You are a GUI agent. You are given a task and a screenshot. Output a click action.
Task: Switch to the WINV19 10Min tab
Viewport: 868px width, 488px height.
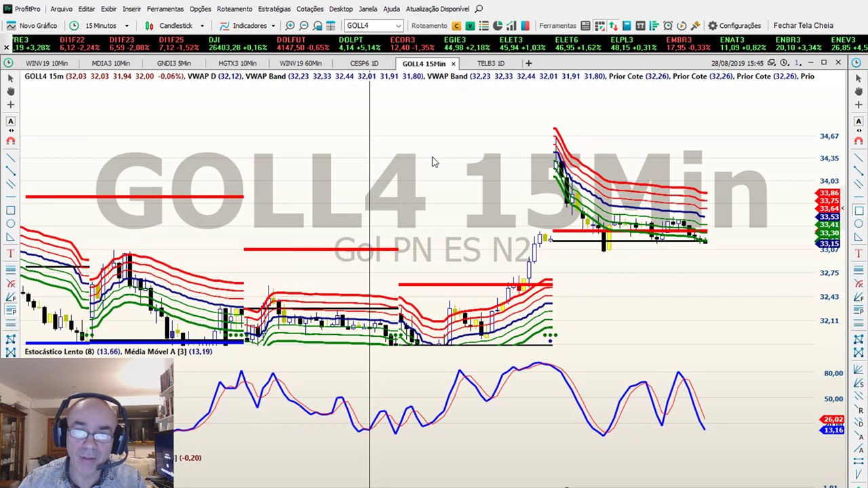(x=46, y=63)
